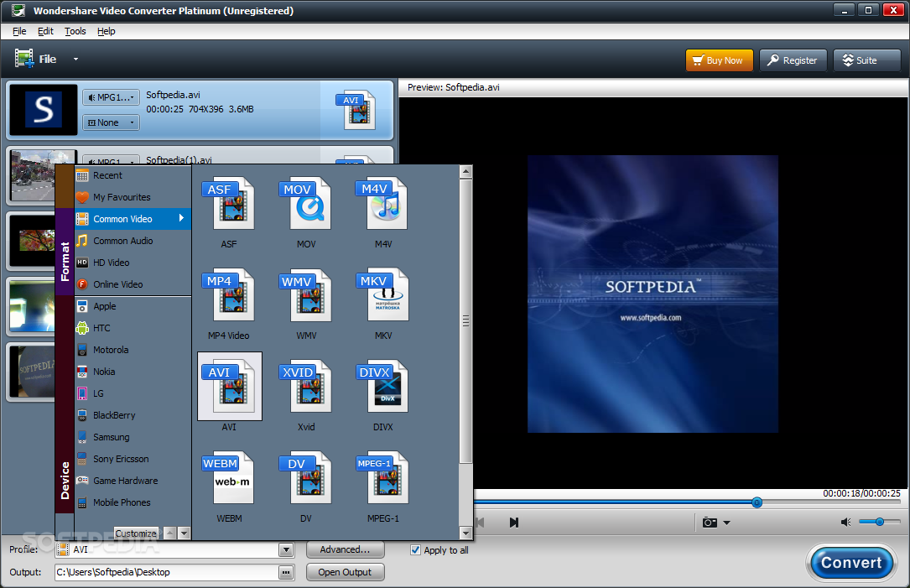Open the File add dropdown arrow
Image resolution: width=910 pixels, height=588 pixels.
[75, 60]
